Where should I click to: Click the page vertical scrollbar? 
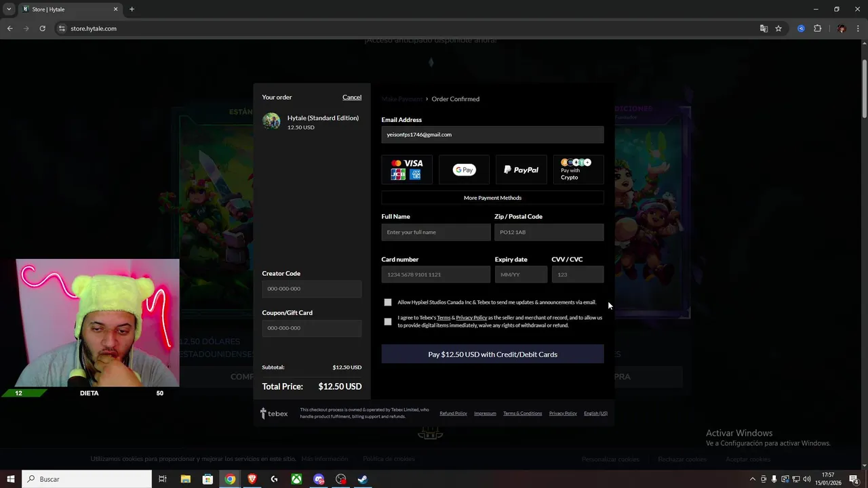(x=864, y=88)
